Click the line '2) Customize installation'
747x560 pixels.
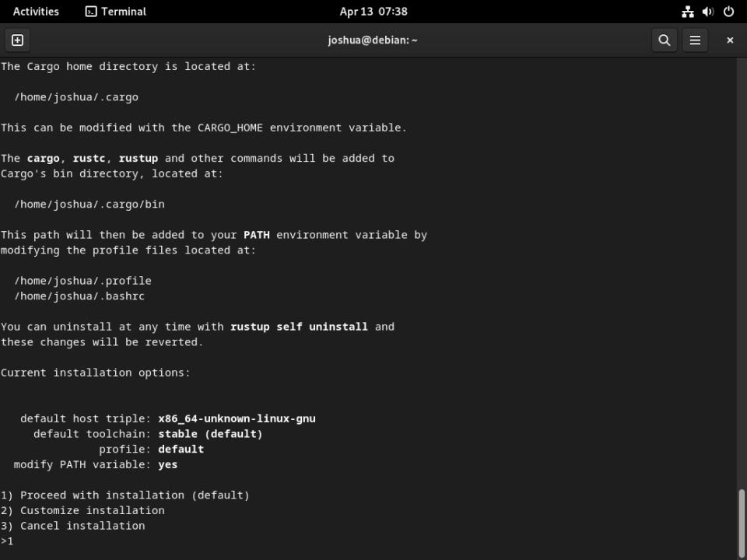[x=82, y=510]
